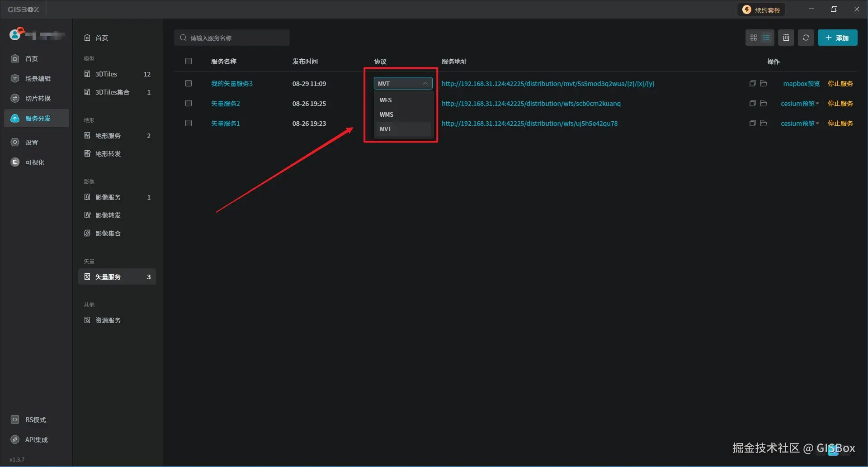Click the 08-26 19:25 publish time
This screenshot has height=467, width=868.
309,104
